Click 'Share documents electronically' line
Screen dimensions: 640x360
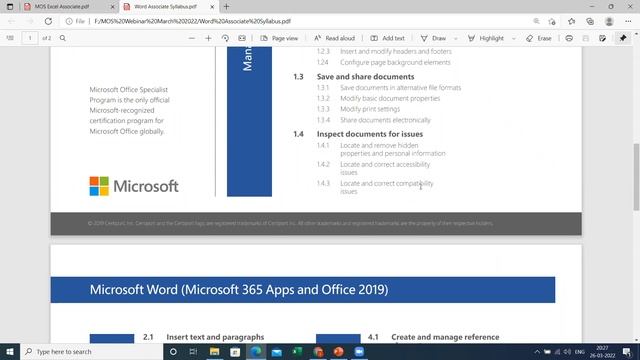pos(385,120)
